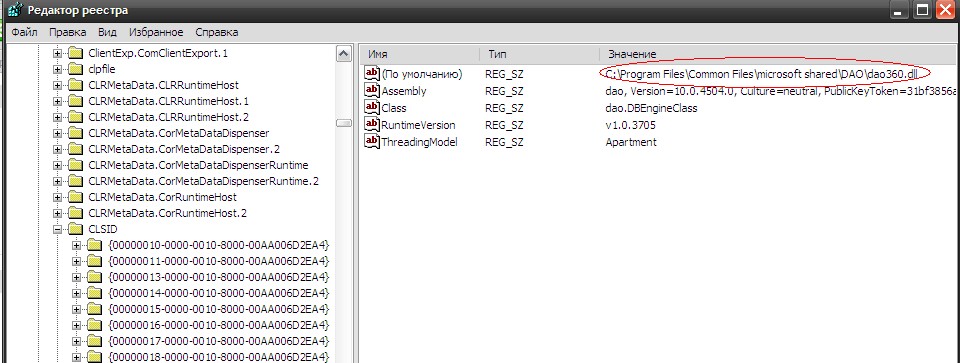The image size is (960, 363).
Task: Click the CLRMetaData.CorRuntimeHost folder icon
Action: tap(75, 197)
